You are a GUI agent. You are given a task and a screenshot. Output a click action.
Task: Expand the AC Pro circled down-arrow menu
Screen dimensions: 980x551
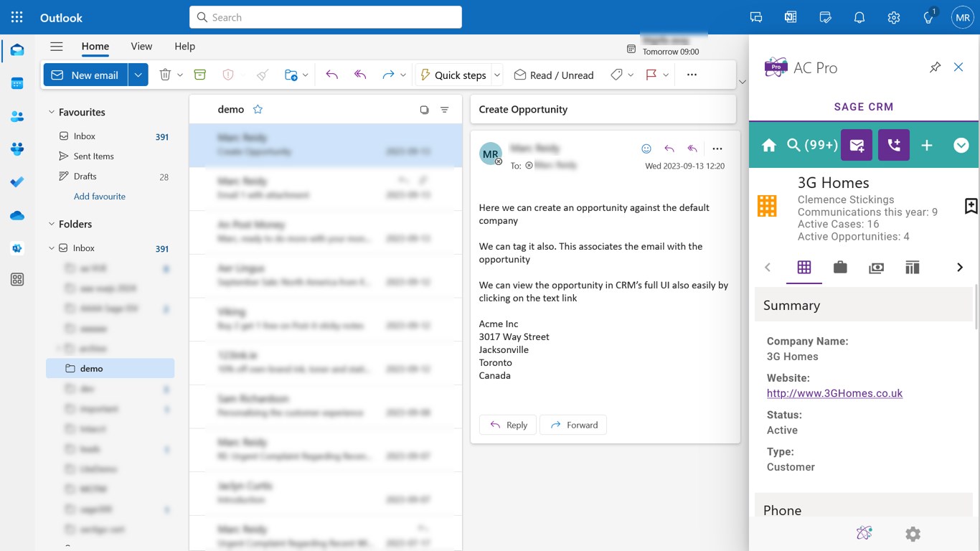[961, 146]
